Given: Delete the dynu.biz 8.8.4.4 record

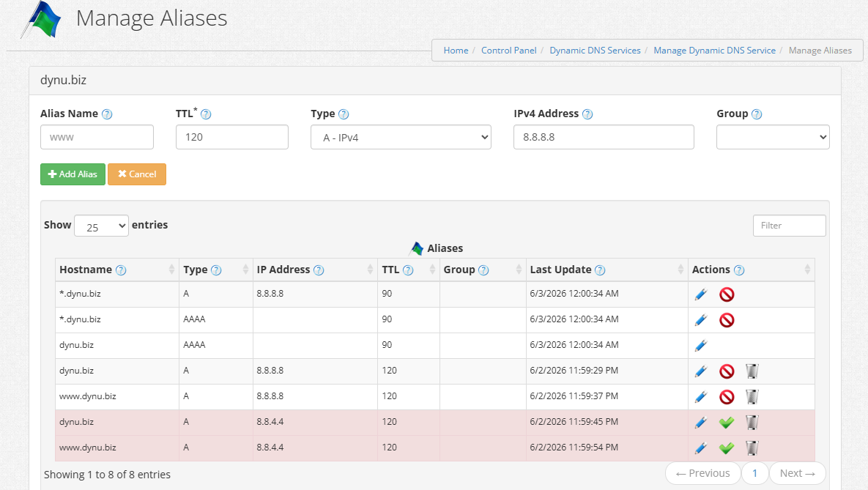Looking at the screenshot, I should pyautogui.click(x=752, y=423).
